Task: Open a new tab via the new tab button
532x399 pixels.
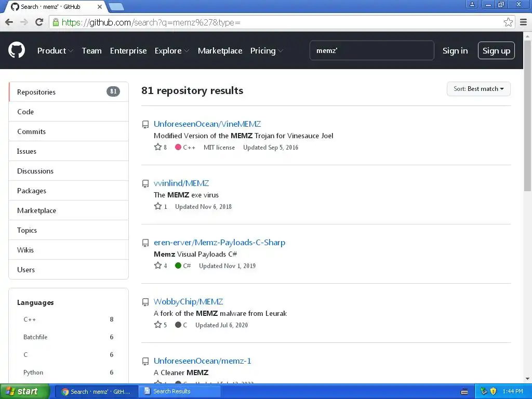Action: [x=116, y=6]
